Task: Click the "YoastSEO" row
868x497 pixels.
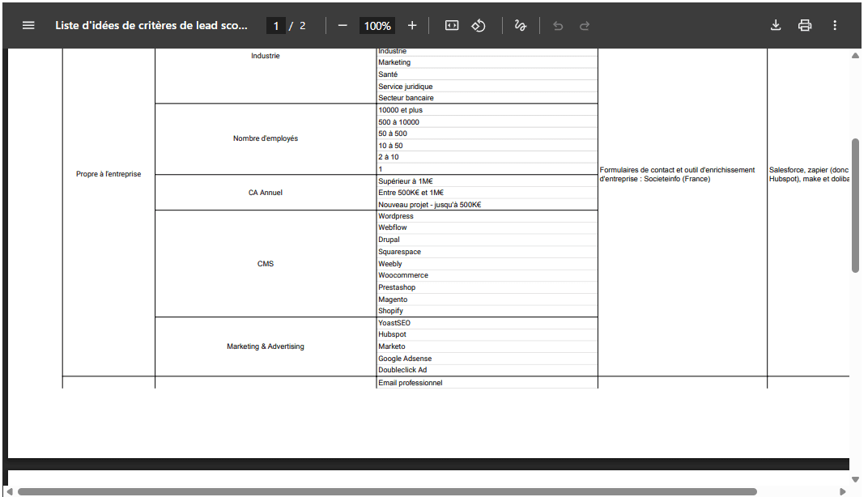Action: (x=487, y=323)
